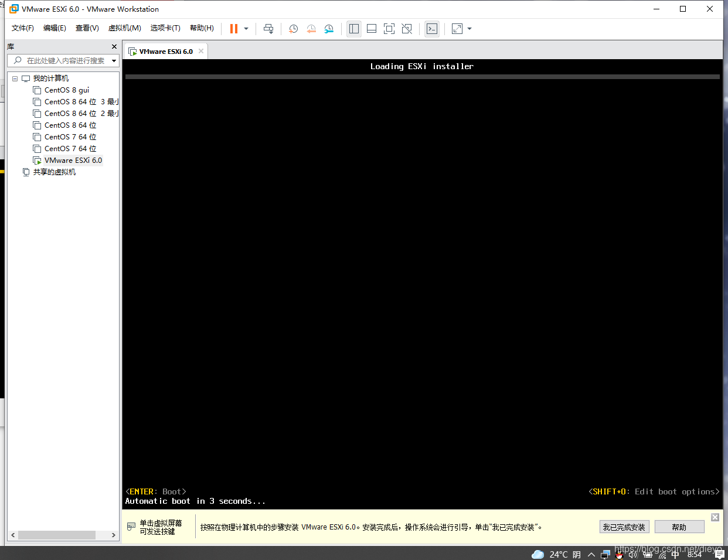
Task: Click the keyboard icon in the hint bar
Action: point(131,527)
